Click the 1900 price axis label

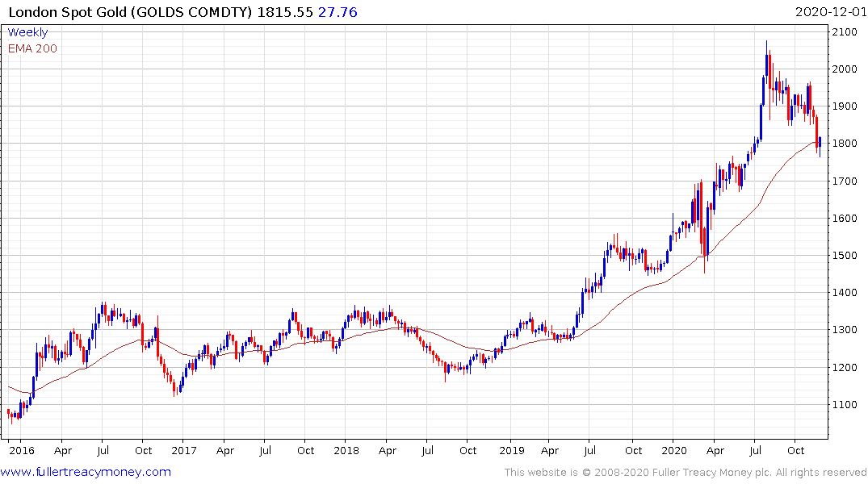point(845,106)
